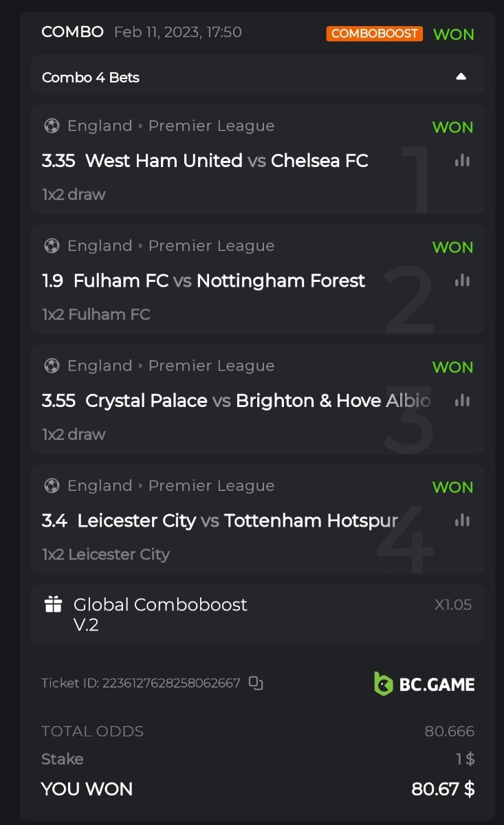Open stats icon for Fulham vs Nottingham Forest
Viewport: 504px width, 825px height.
(462, 280)
